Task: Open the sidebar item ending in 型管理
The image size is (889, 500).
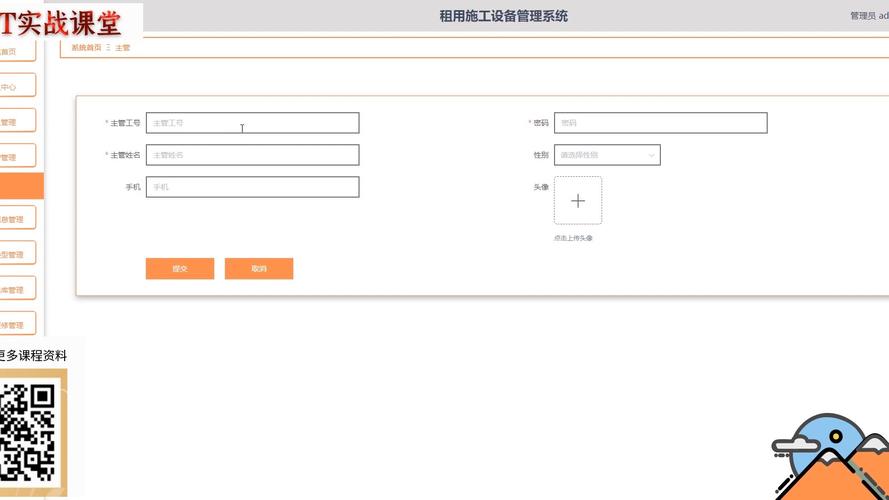Action: 17,253
